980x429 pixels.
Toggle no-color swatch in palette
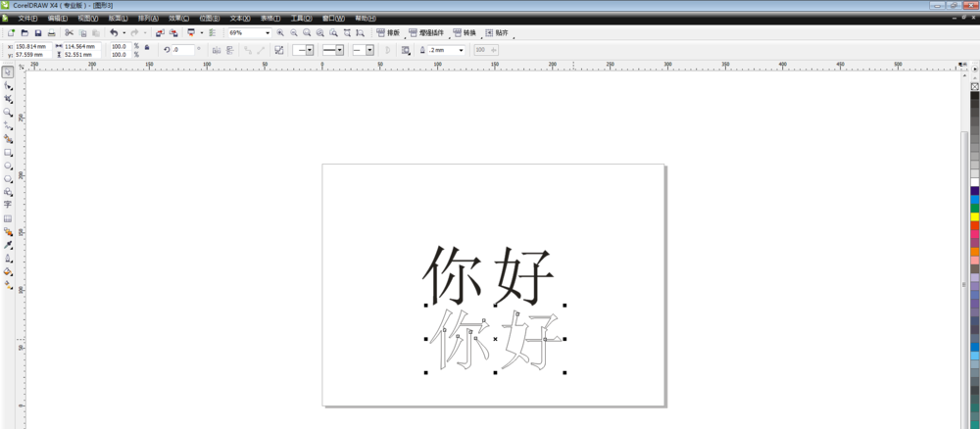tap(974, 87)
